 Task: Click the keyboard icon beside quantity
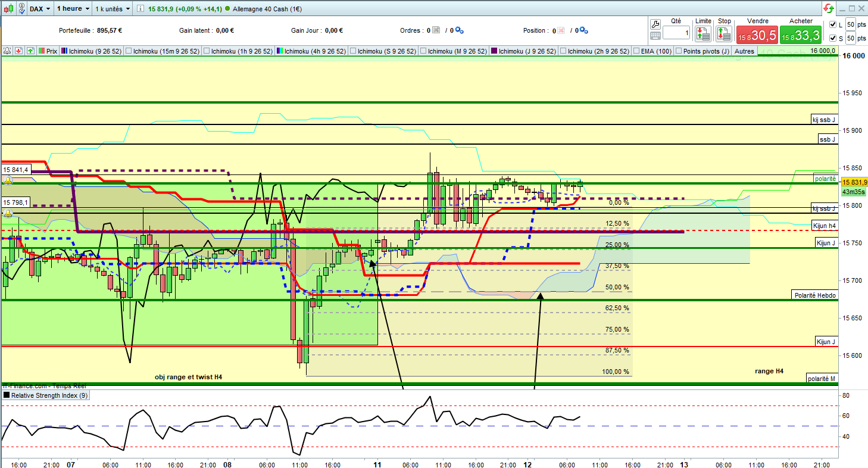[655, 36]
